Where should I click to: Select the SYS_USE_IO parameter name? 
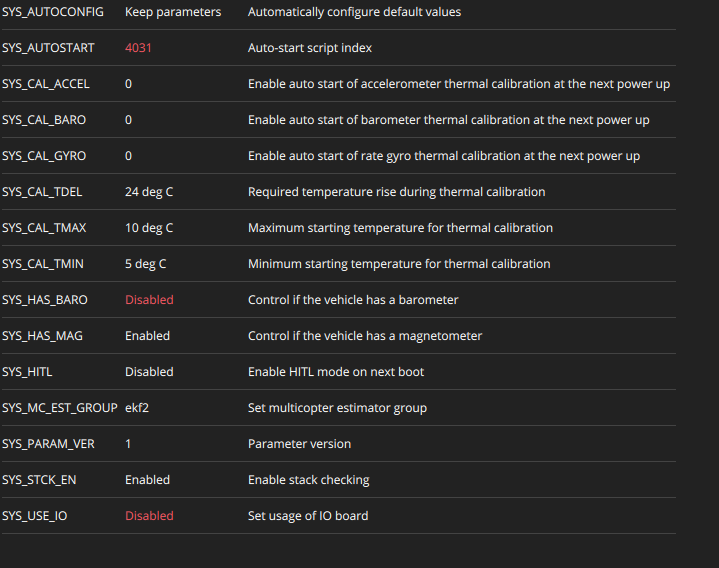tap(34, 516)
